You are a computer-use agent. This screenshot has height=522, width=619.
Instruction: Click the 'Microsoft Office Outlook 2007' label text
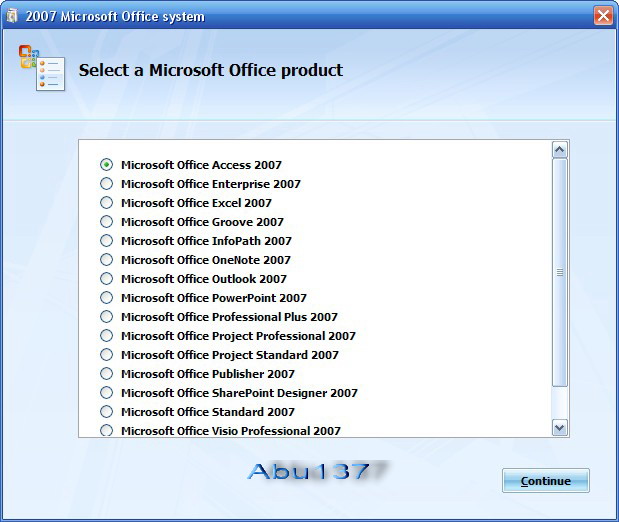(x=204, y=279)
